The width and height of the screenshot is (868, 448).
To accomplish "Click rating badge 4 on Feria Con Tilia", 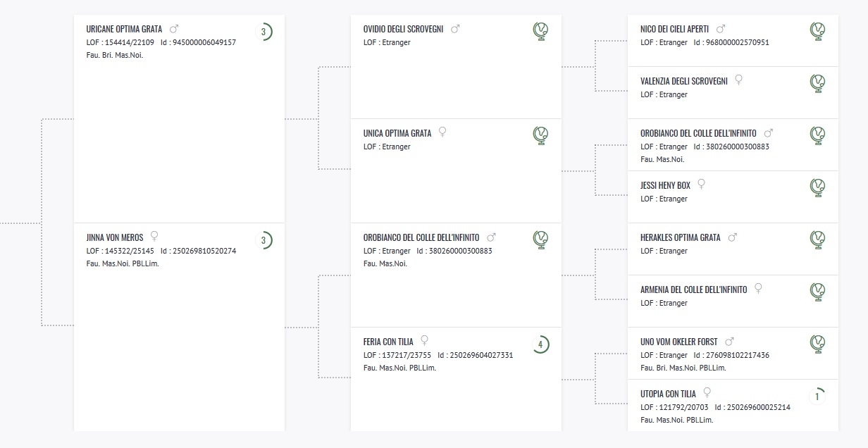I will pyautogui.click(x=540, y=344).
